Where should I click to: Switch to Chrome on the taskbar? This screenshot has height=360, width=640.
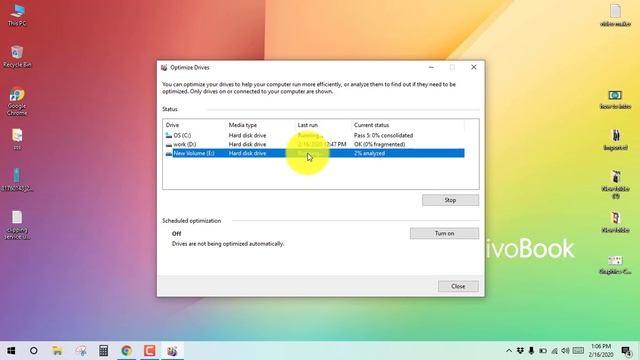tap(127, 351)
